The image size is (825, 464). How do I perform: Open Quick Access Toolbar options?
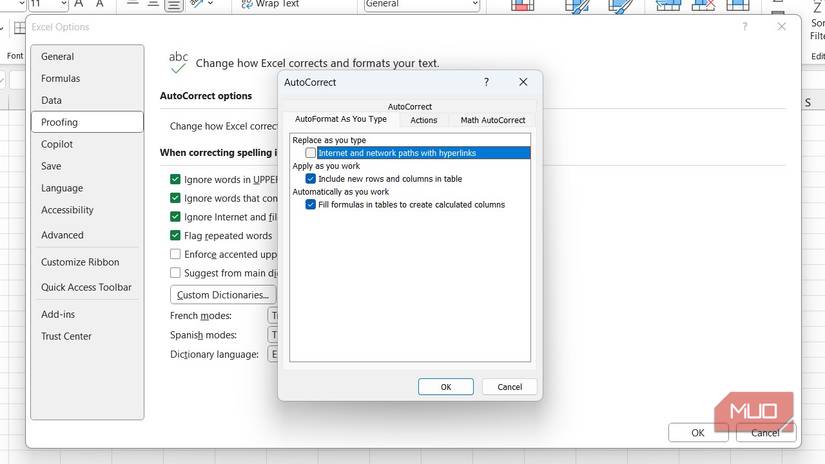coord(87,287)
